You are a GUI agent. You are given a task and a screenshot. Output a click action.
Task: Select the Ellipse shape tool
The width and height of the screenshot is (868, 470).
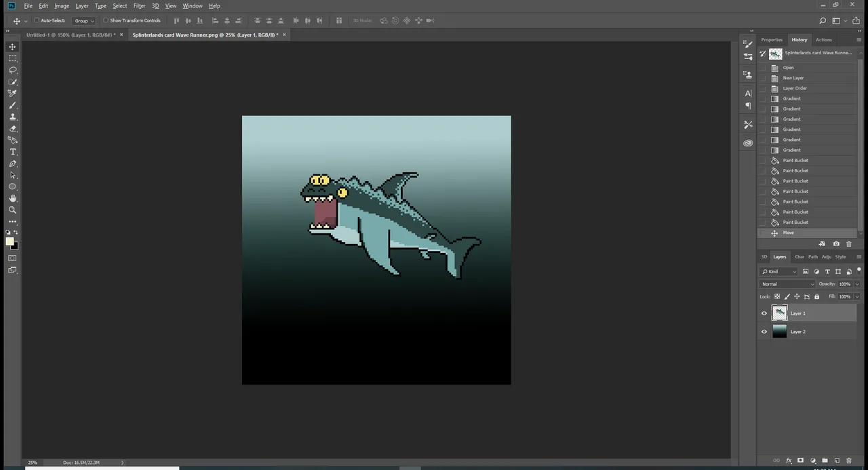click(x=12, y=187)
